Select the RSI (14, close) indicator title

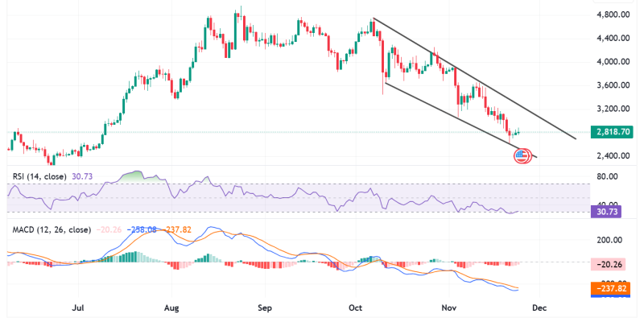[38, 175]
